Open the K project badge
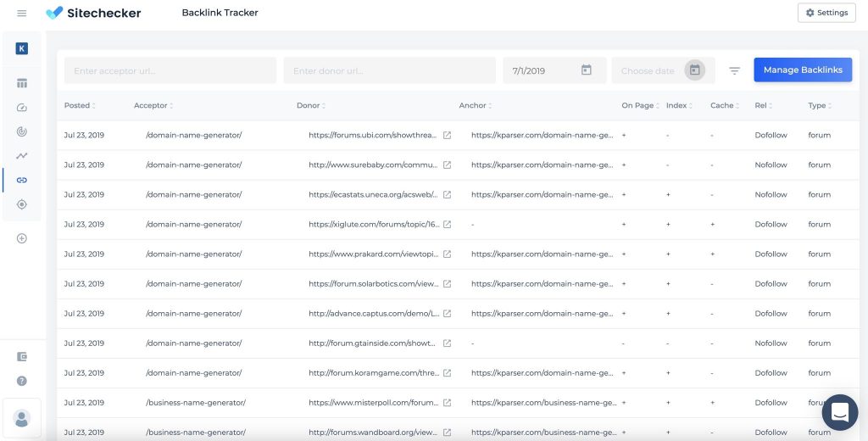Viewport: 868px width, 441px height. 21,48
